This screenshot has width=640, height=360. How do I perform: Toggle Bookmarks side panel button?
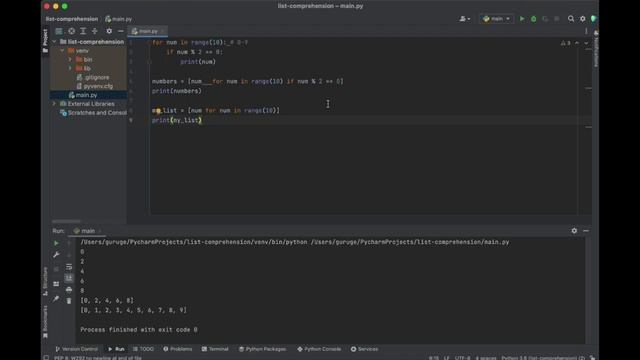45,322
